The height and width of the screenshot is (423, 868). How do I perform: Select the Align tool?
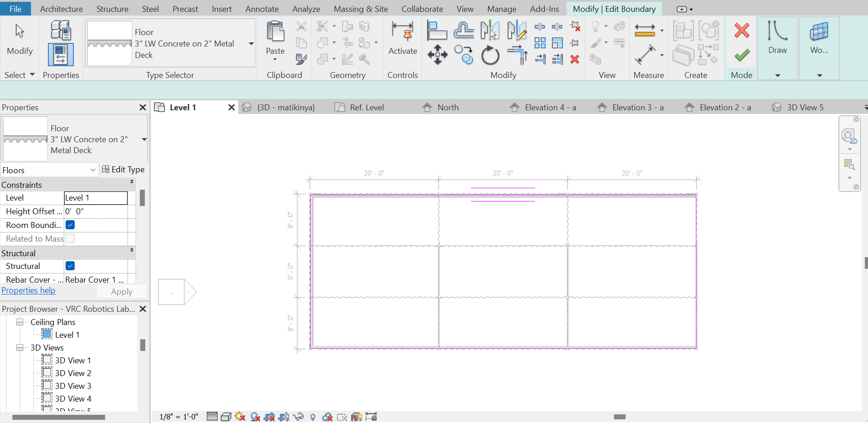(437, 31)
